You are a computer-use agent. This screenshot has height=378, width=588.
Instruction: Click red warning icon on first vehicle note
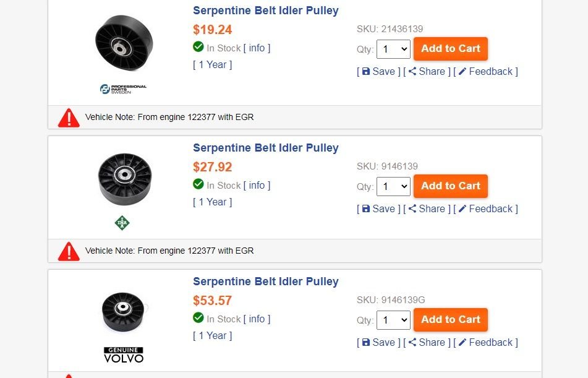(x=69, y=118)
